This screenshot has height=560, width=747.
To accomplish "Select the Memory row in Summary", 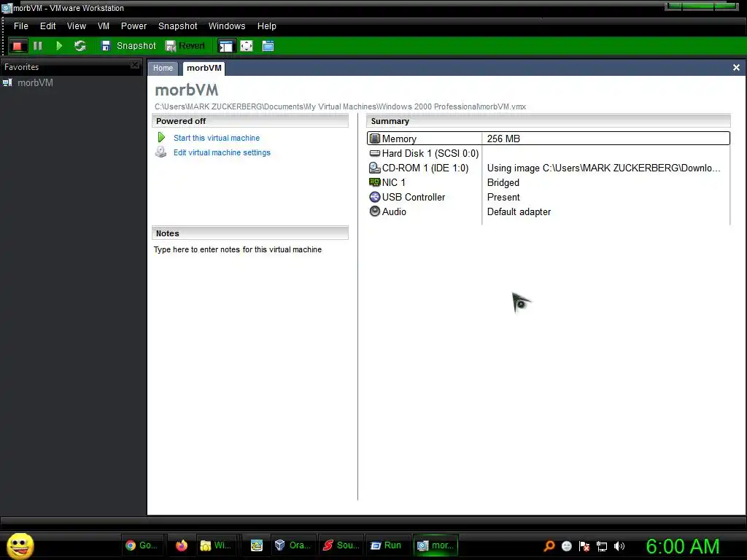I will pos(549,139).
